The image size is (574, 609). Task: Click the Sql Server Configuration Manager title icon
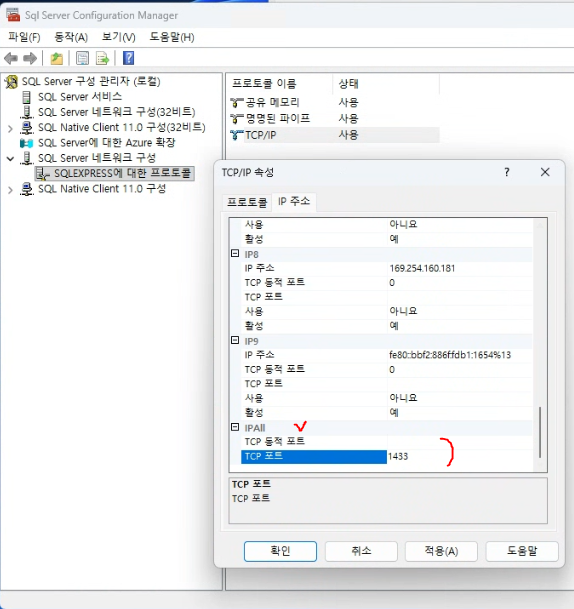coord(12,15)
